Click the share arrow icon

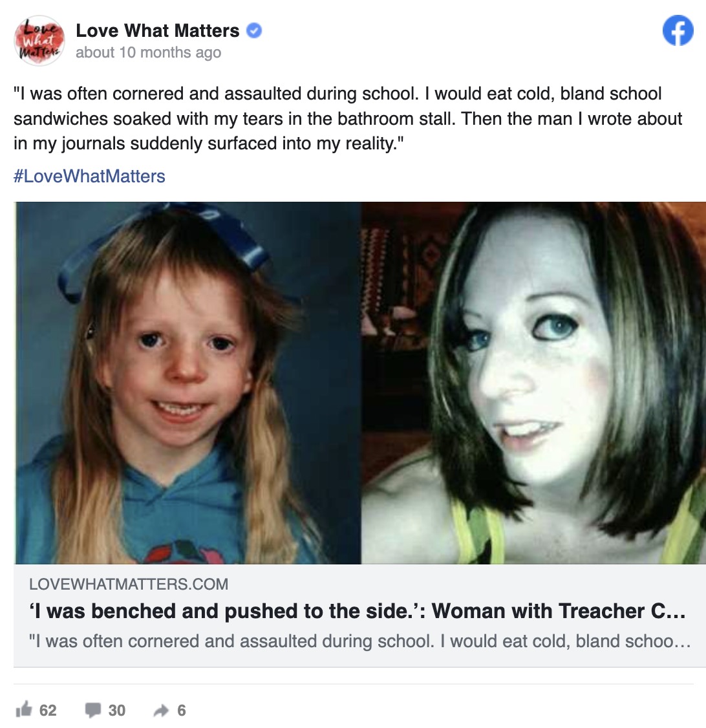(161, 711)
